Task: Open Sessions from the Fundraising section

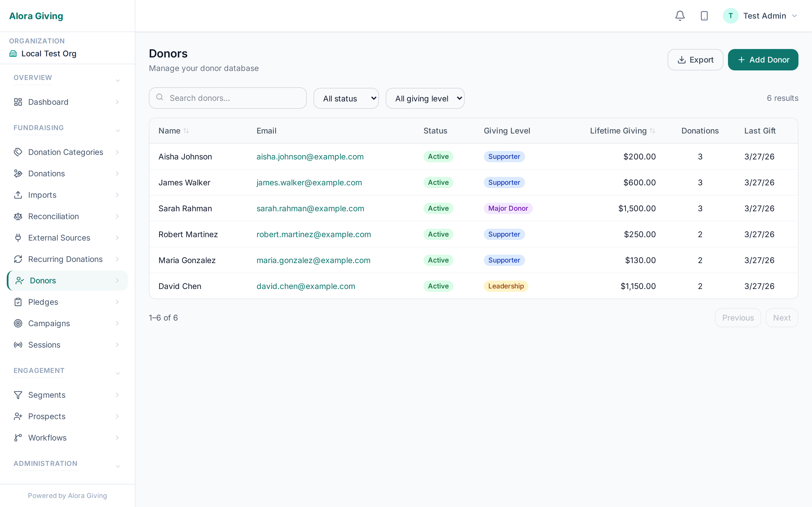Action: pos(44,345)
